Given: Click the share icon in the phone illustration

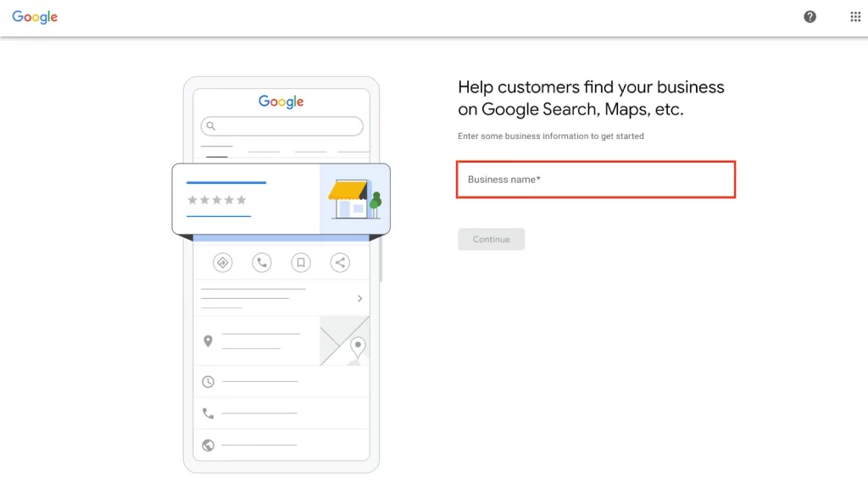Looking at the screenshot, I should point(340,263).
